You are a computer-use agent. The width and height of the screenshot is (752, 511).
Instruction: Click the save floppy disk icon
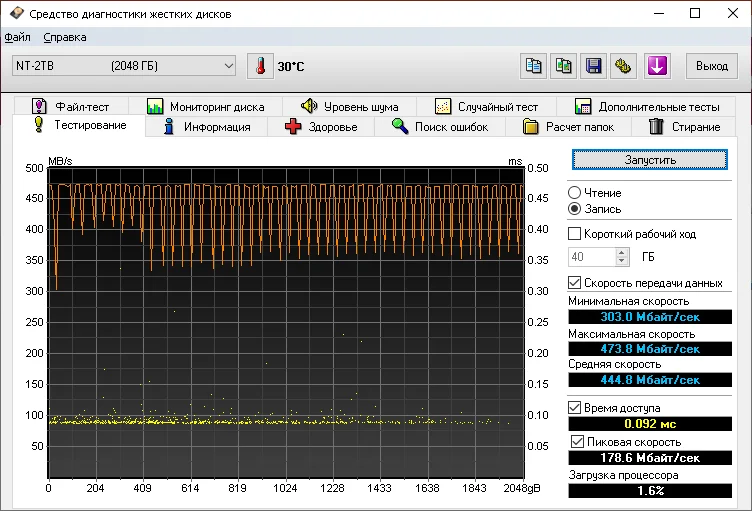(x=594, y=66)
